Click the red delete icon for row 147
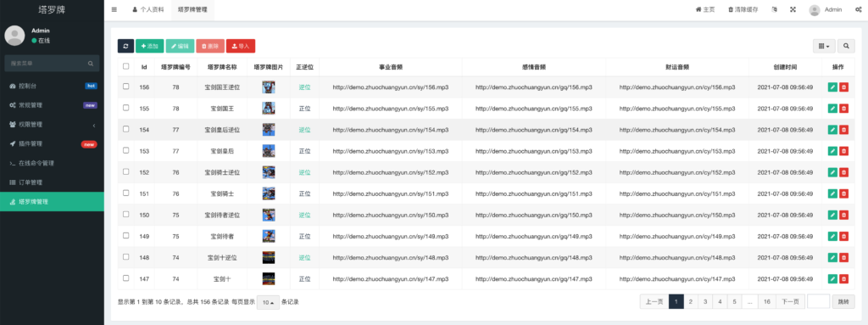This screenshot has width=868, height=325. tap(843, 278)
